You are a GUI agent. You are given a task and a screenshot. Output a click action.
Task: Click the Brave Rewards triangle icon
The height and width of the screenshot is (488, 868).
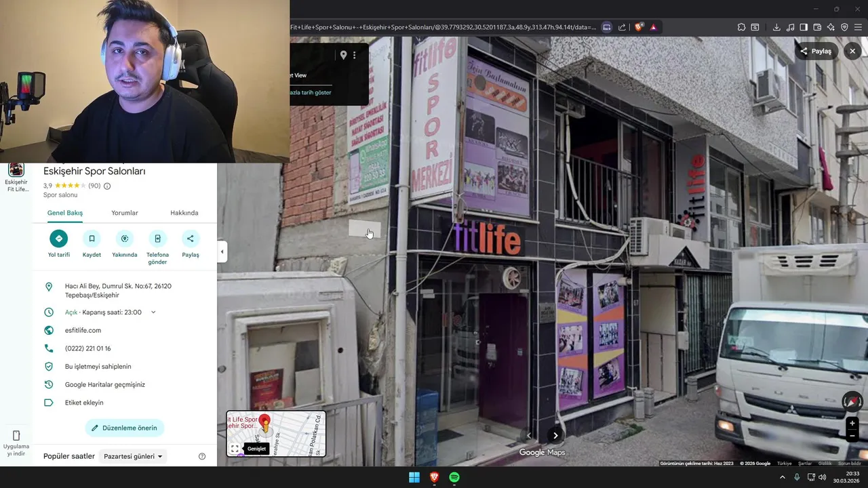(653, 27)
